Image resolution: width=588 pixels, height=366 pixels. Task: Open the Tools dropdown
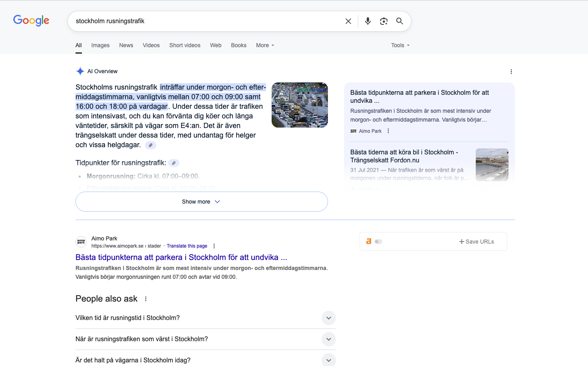(x=400, y=45)
